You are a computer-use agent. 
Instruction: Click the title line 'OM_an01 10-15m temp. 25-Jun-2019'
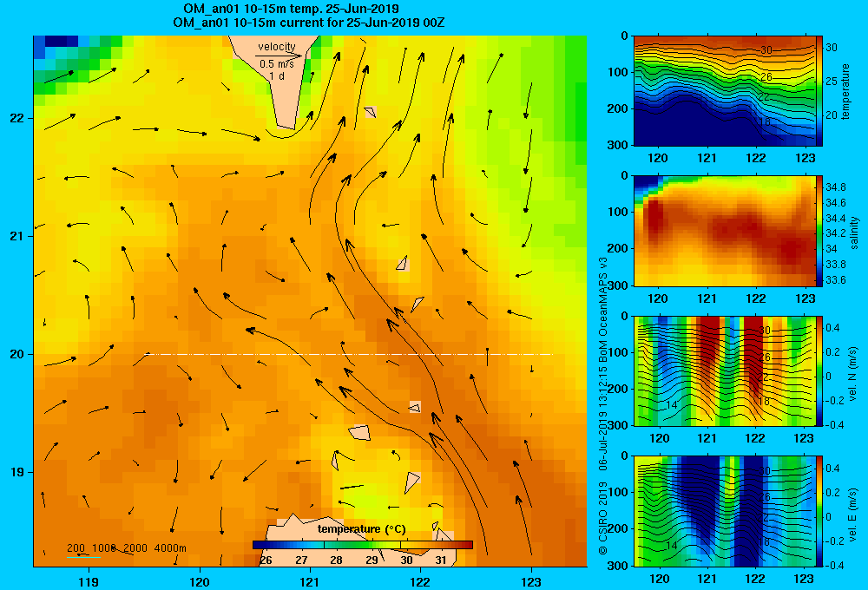291,9
